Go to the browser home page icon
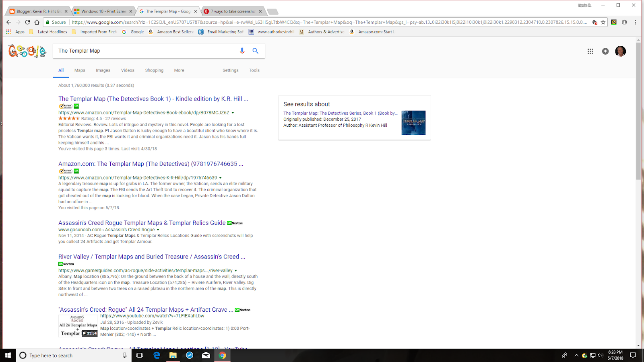This screenshot has height=362, width=644. pos(37,22)
